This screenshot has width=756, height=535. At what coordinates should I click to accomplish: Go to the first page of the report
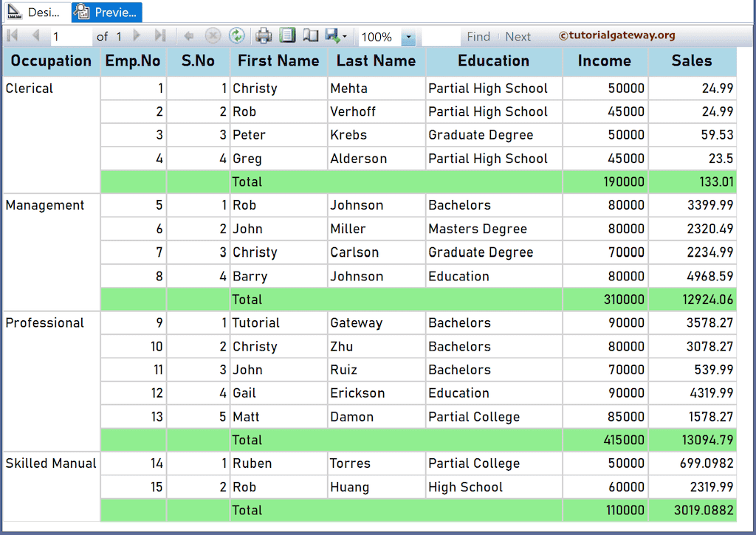pos(11,35)
